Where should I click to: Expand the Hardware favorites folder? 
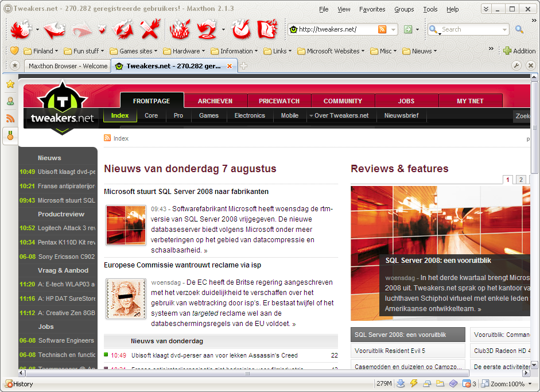click(184, 51)
